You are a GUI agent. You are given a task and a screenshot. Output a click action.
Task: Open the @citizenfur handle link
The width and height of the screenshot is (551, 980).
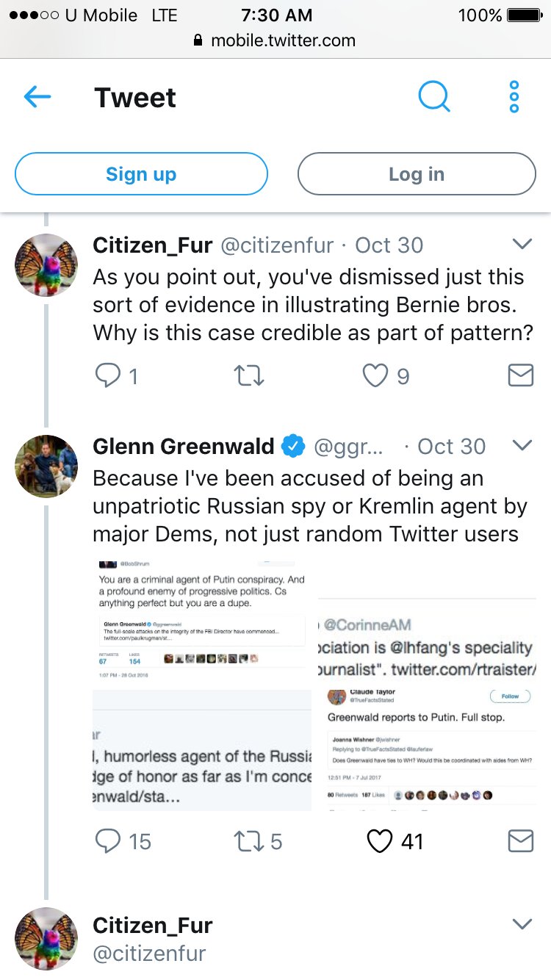tap(277, 245)
